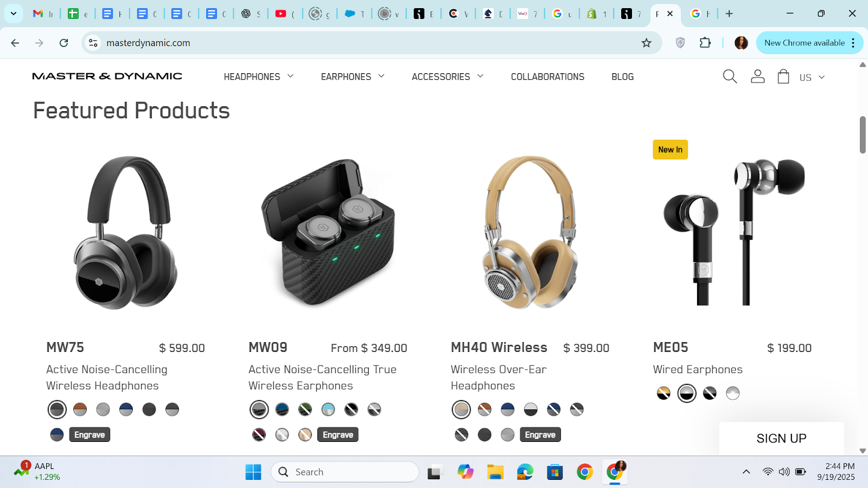Viewport: 868px width, 488px height.
Task: Bookmark this page with the star icon
Action: tap(646, 43)
